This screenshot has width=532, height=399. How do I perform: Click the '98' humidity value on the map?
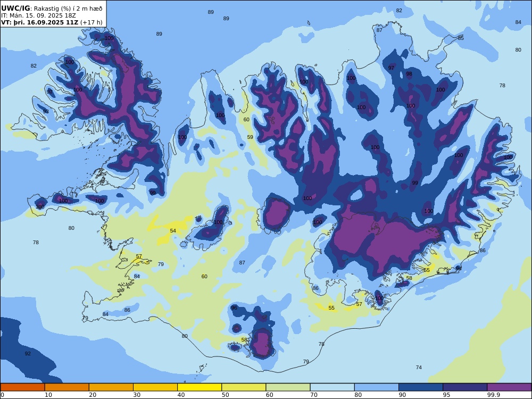tap(409, 74)
